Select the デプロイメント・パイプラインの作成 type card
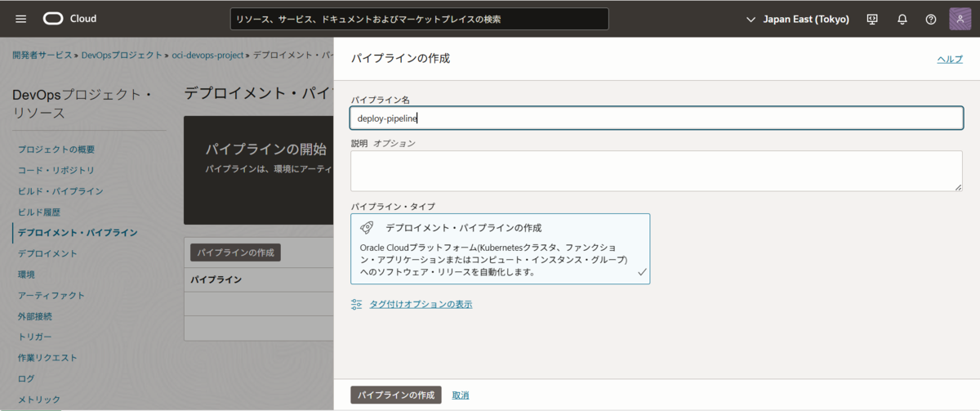The image size is (980, 411). tap(501, 248)
